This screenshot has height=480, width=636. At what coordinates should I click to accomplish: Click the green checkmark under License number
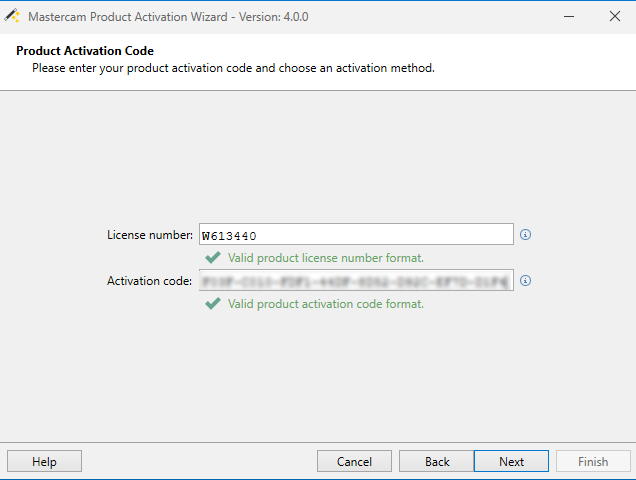pos(212,258)
